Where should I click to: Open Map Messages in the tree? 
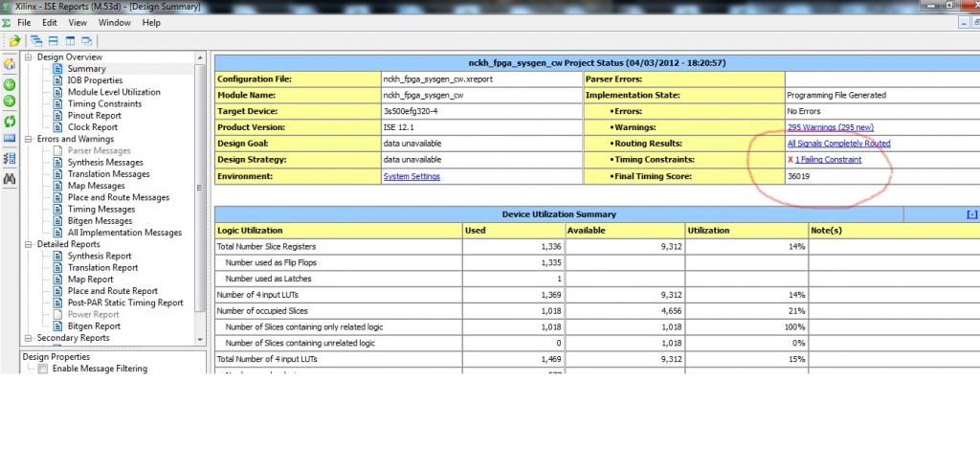tap(97, 186)
